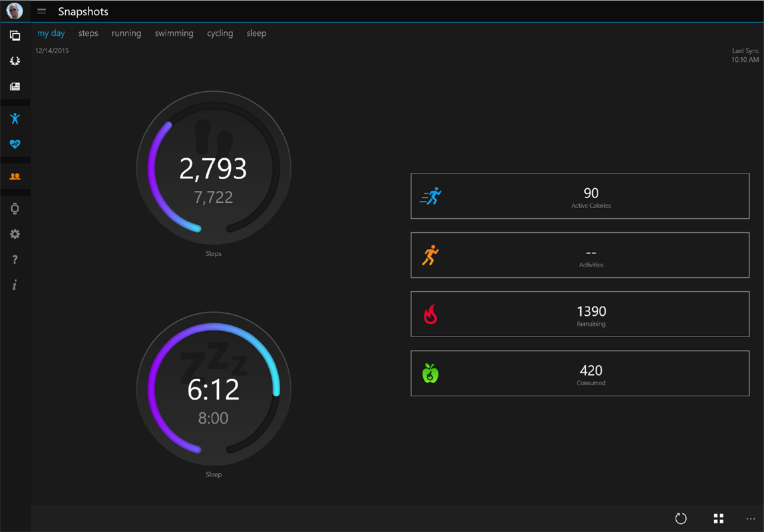This screenshot has height=532, width=764.
Task: Open the blue activity tracker icon
Action: coord(15,118)
